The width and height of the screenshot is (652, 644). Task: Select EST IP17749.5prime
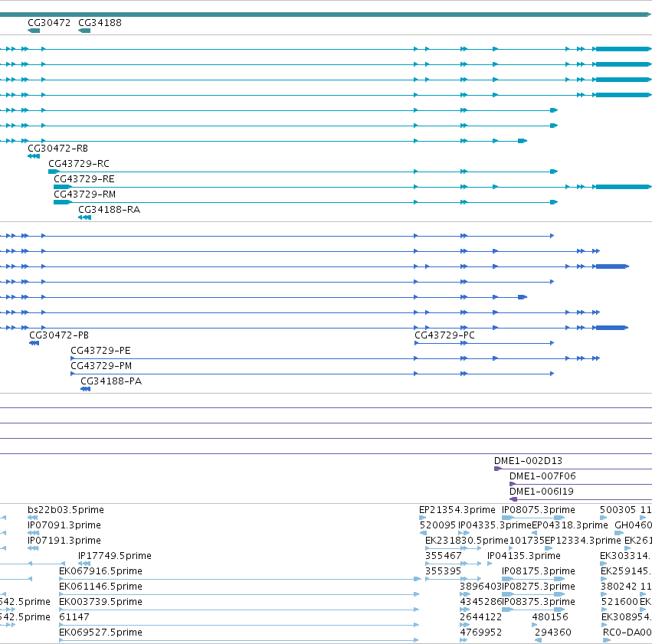coord(115,556)
